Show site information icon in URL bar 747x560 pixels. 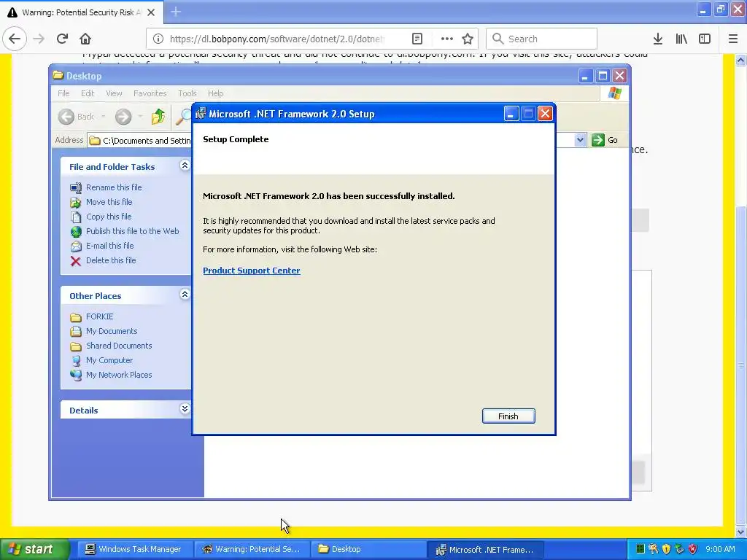click(158, 39)
